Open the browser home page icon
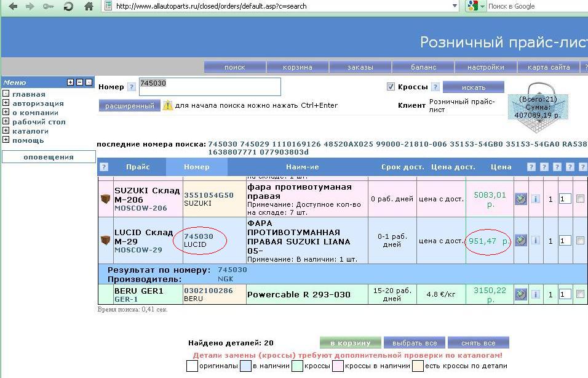Image resolution: width=588 pixels, height=378 pixels. coord(89,6)
